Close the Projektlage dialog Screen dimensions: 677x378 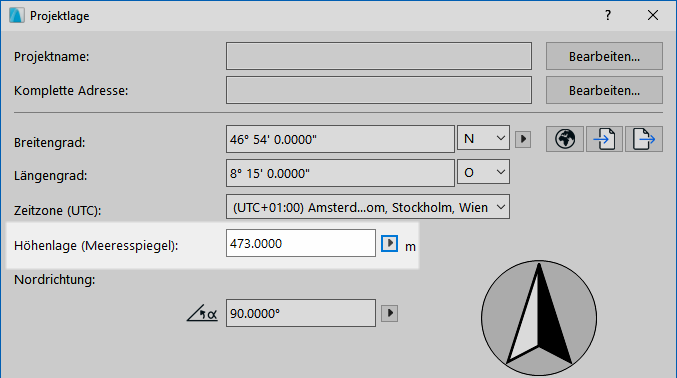tap(653, 16)
